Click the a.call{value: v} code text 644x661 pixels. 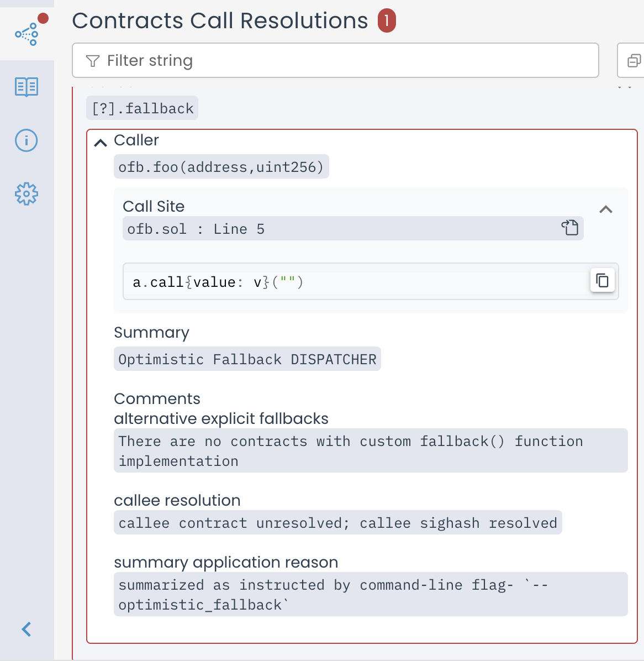[218, 282]
